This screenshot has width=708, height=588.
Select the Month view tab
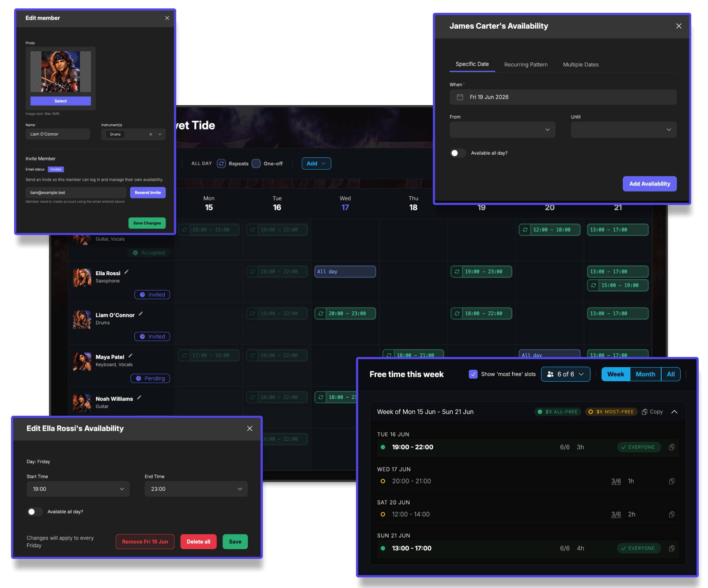click(645, 374)
